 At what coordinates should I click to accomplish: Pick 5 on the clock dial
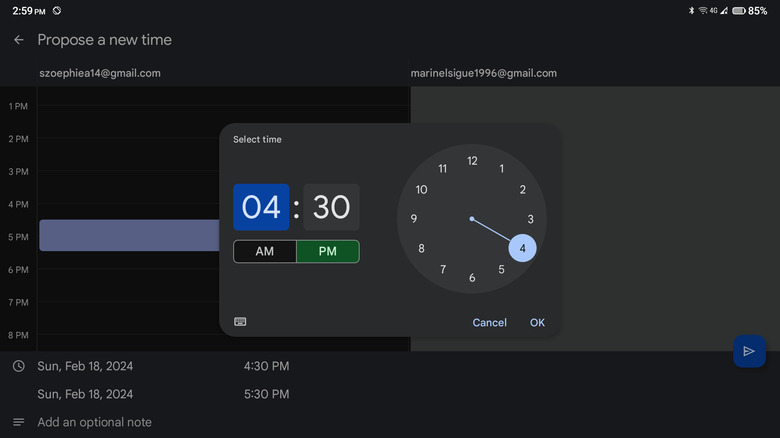coord(501,269)
